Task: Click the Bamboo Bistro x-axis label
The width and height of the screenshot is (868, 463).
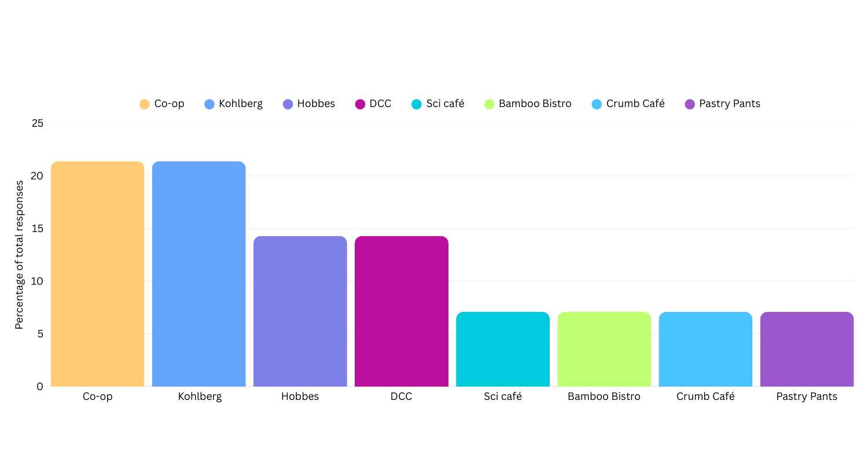Action: [x=604, y=397]
